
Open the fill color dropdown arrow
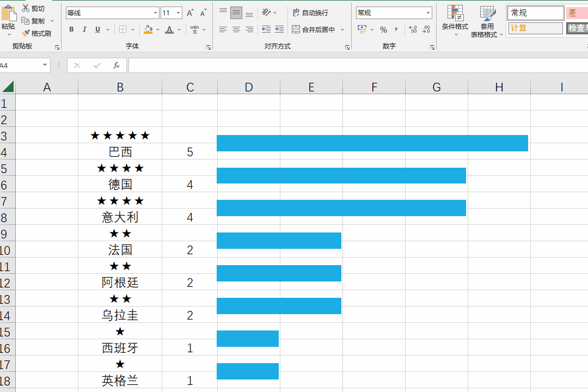tap(158, 29)
